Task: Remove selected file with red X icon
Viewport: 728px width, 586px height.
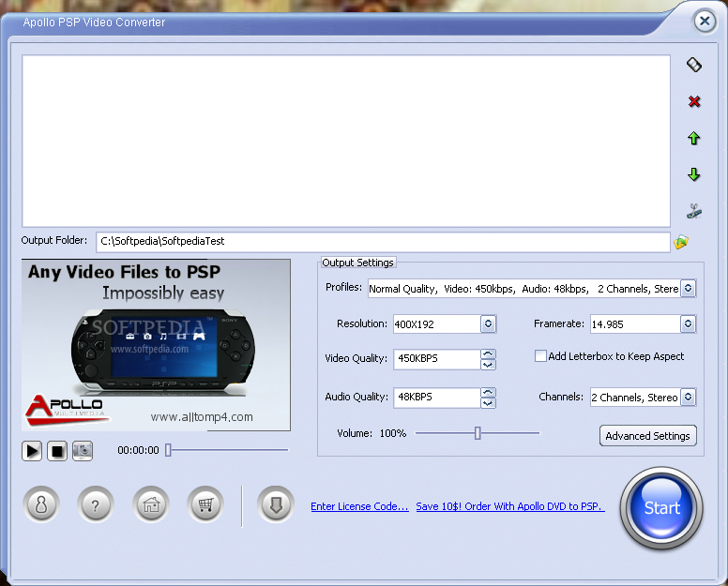Action: tap(694, 101)
